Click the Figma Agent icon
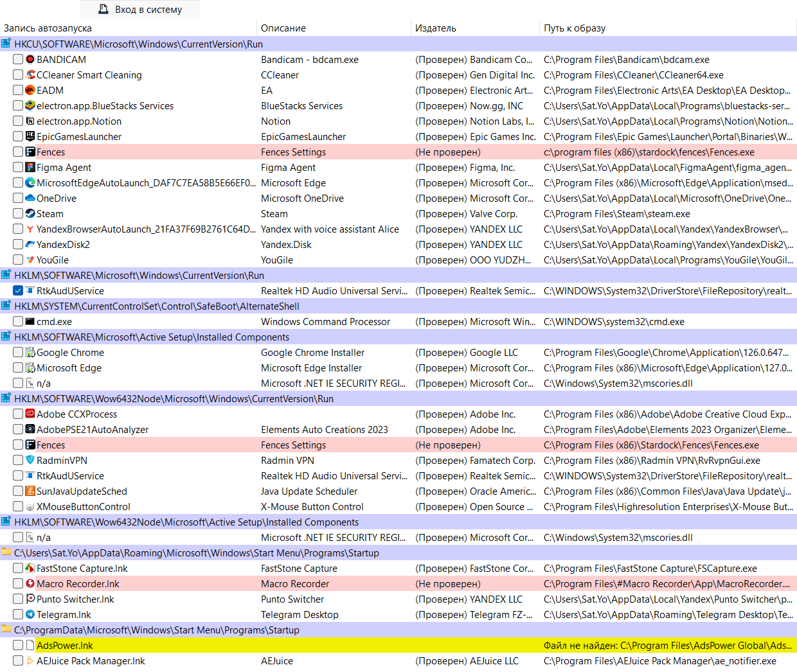The height and width of the screenshot is (672, 797). coord(30,167)
